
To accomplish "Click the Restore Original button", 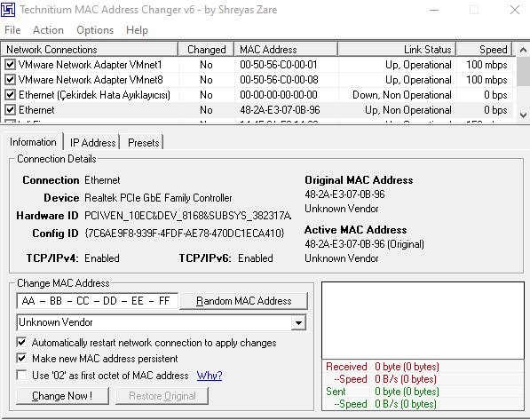I will pos(162,396).
